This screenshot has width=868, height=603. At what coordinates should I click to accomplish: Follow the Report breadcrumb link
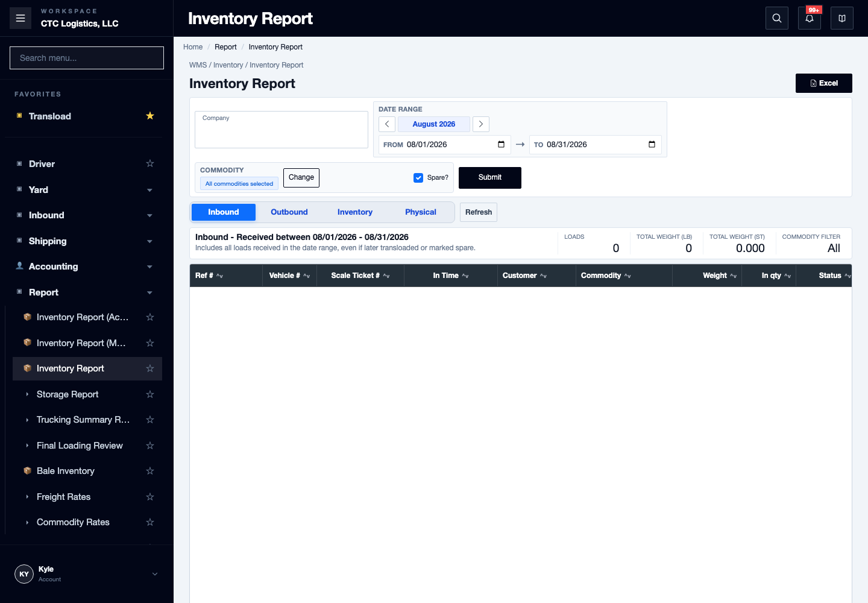[225, 47]
